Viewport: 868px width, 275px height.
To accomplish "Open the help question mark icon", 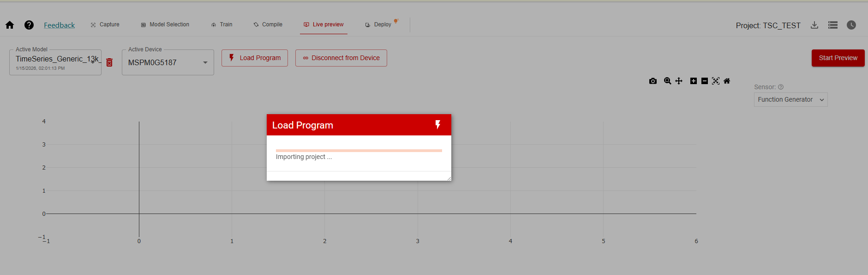I will [x=29, y=25].
